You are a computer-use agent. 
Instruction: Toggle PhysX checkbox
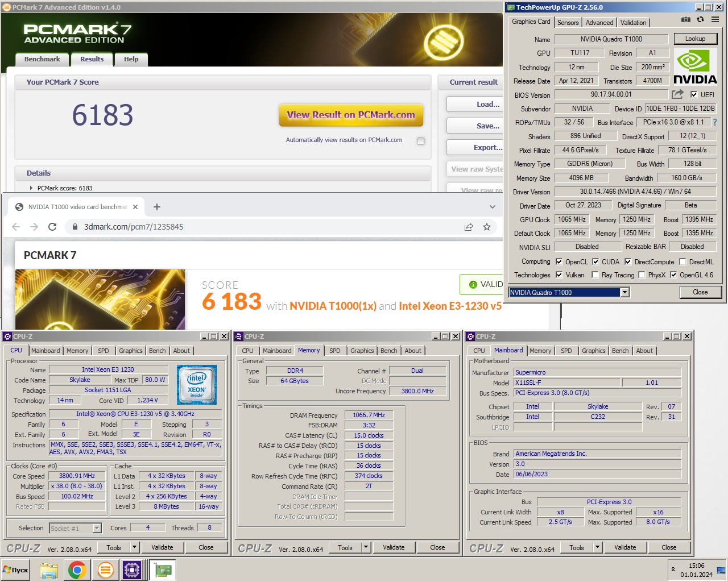tap(642, 275)
